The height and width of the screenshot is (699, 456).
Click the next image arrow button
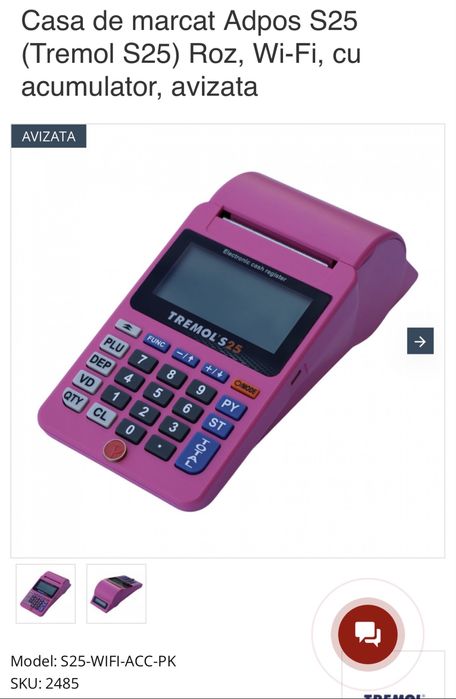pyautogui.click(x=420, y=341)
